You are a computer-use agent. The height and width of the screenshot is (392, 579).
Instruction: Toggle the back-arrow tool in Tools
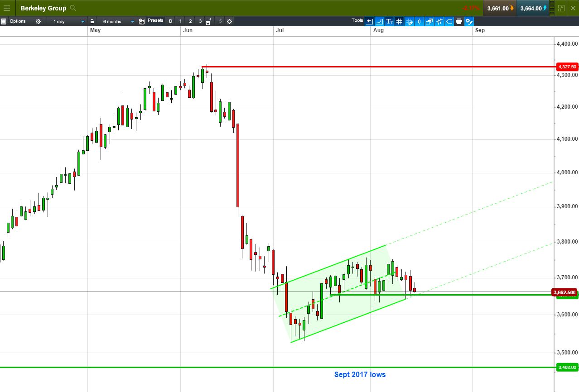tap(369, 21)
